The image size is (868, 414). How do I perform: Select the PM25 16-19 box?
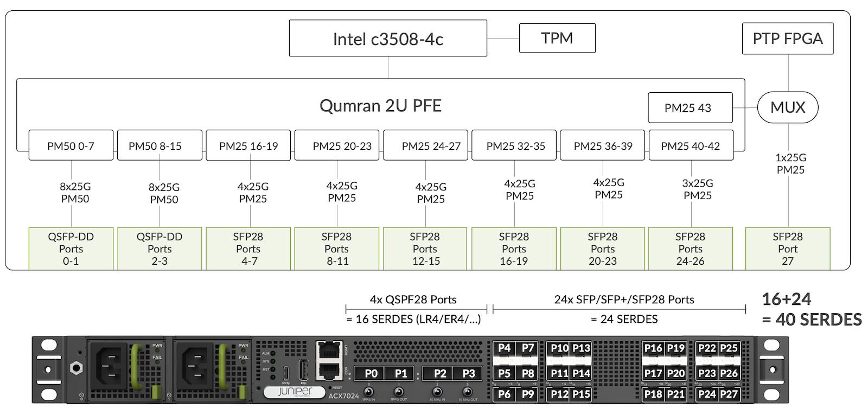click(248, 145)
